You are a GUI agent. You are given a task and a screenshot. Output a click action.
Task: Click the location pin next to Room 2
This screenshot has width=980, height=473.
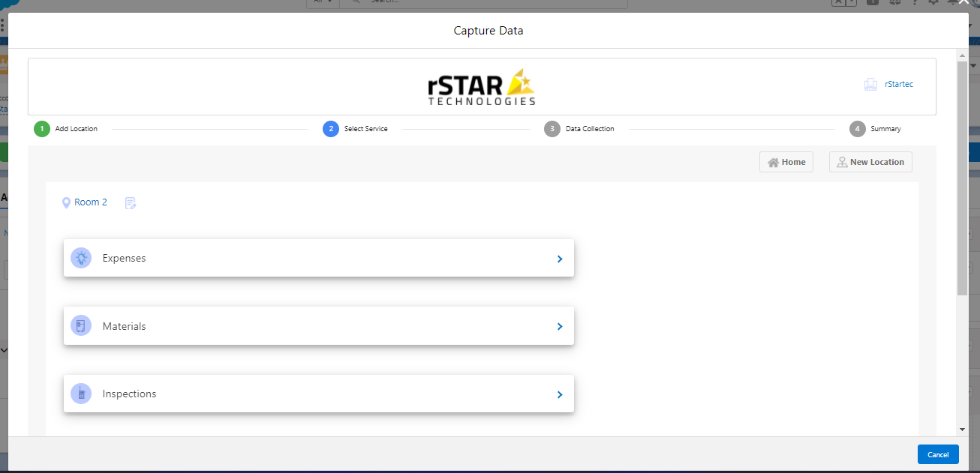coord(66,202)
